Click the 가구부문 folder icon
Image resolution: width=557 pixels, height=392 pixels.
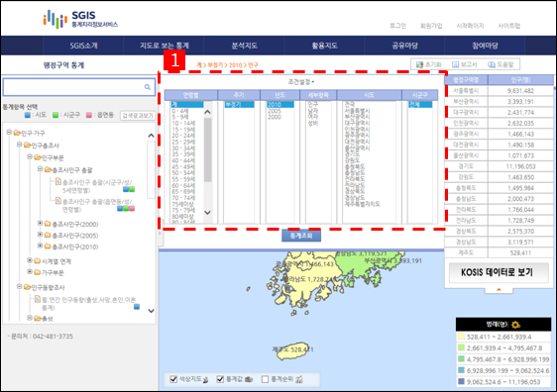[x=38, y=272]
